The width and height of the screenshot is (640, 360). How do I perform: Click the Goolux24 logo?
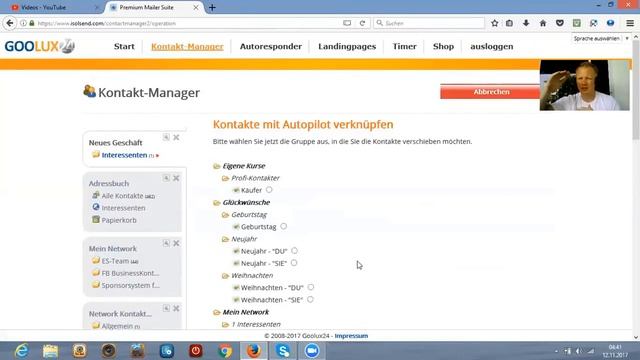[39, 46]
